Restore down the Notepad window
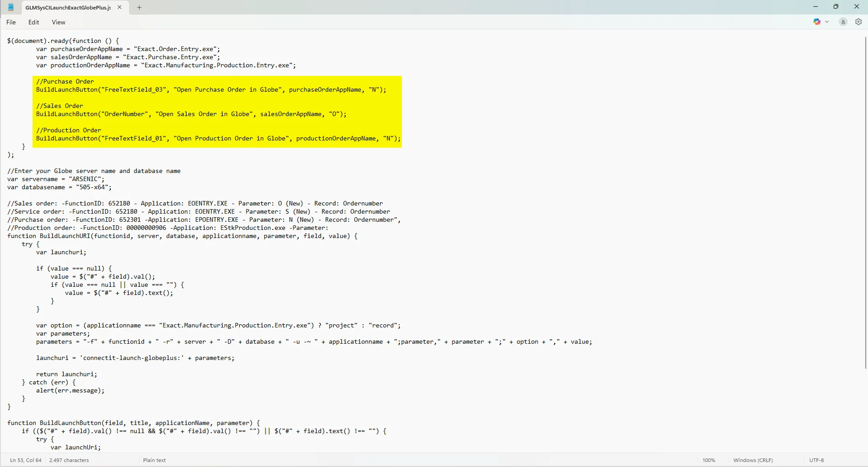The height and width of the screenshot is (467, 868). click(x=835, y=7)
